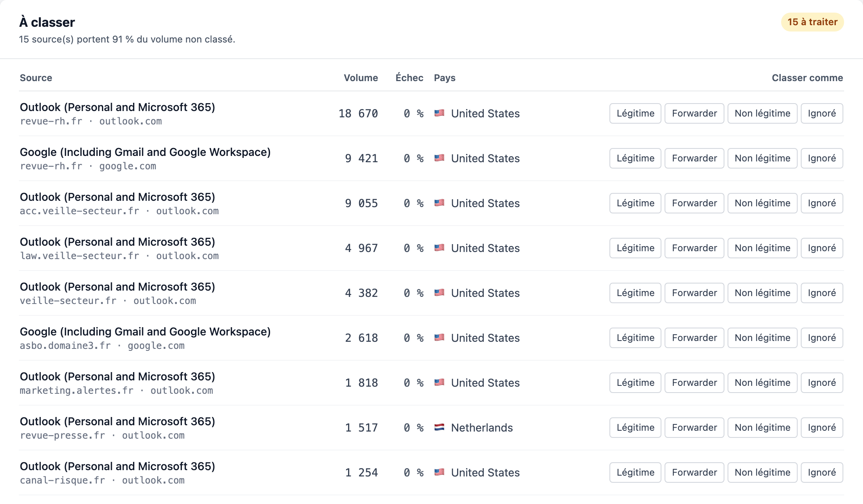Viewport: 863px width, 504px height.
Task: Classify revue-rh.fr outlook.com as Légitime
Action: pyautogui.click(x=635, y=113)
